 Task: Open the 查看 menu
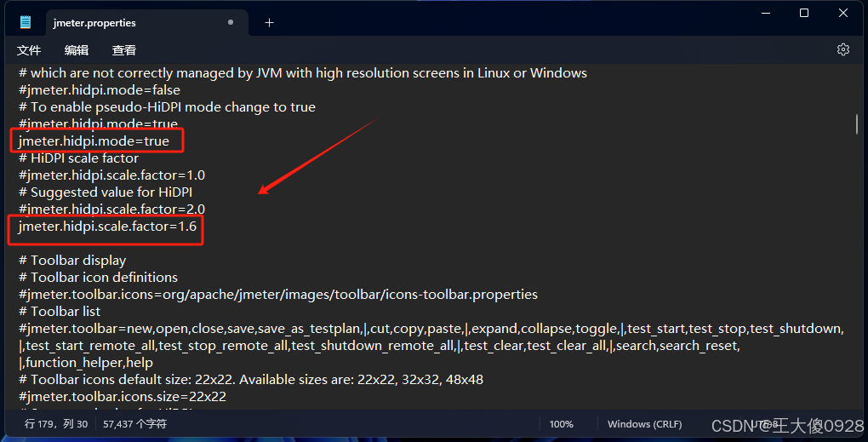pyautogui.click(x=124, y=50)
